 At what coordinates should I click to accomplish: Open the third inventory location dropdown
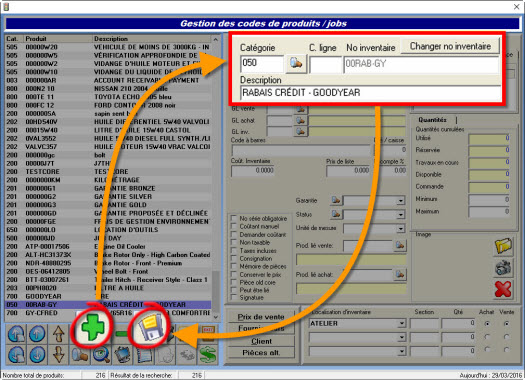[401, 351]
